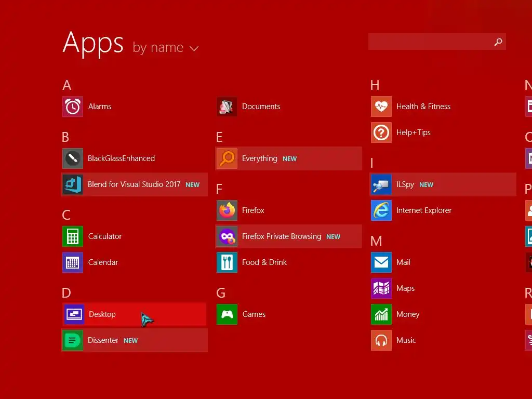Click the 'ILSpy' label
This screenshot has height=399, width=532.
click(x=405, y=184)
